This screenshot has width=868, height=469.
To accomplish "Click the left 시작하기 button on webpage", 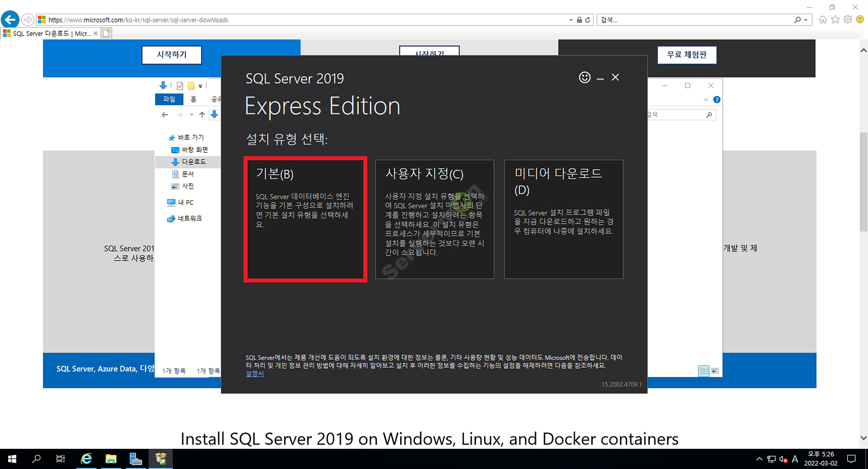I will pyautogui.click(x=172, y=55).
